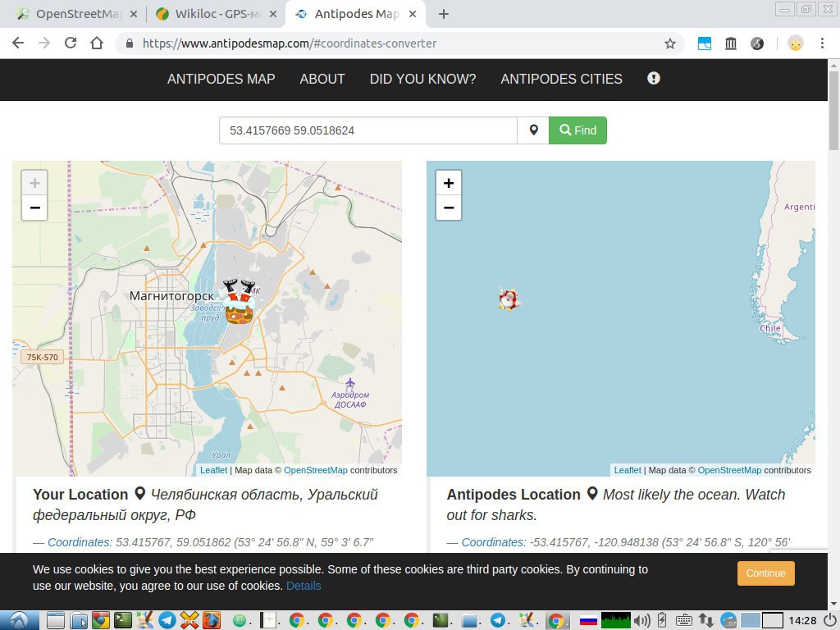Open the Firefox launcher in taskbar
The width and height of the screenshot is (840, 630).
coord(212,620)
